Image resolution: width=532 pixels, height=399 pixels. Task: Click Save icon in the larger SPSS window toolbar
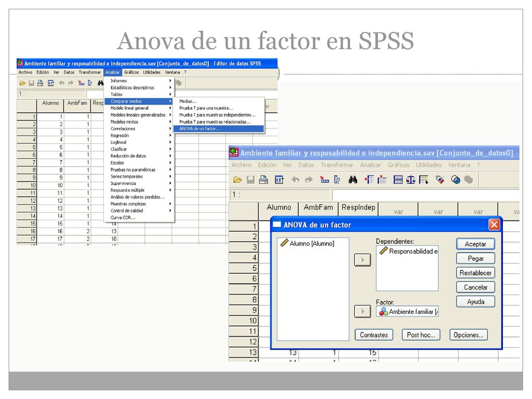tap(251, 180)
